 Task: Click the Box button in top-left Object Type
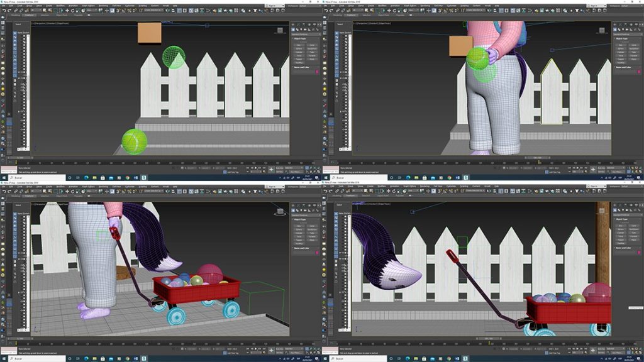coord(299,45)
